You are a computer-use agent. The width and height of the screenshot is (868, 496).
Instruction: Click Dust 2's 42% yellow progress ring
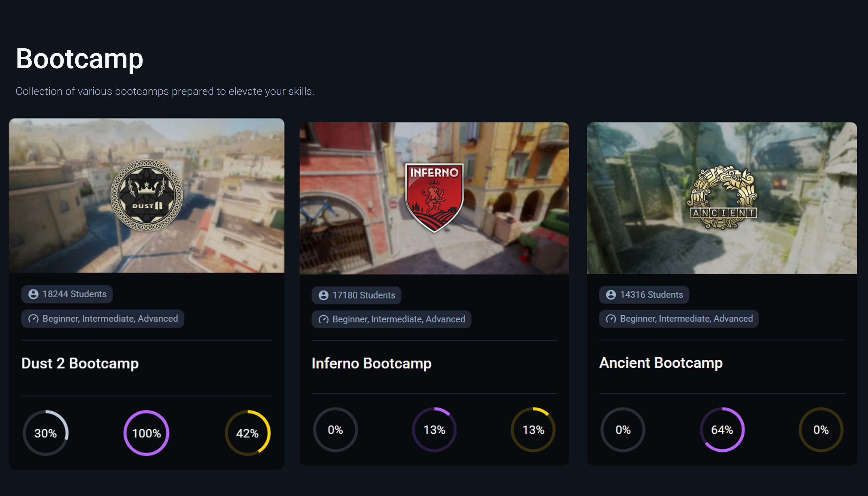click(248, 433)
